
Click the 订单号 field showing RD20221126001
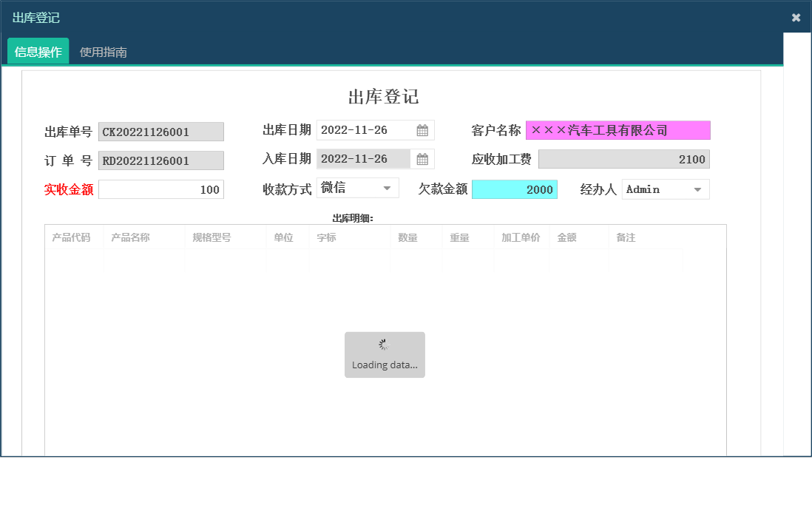point(161,160)
